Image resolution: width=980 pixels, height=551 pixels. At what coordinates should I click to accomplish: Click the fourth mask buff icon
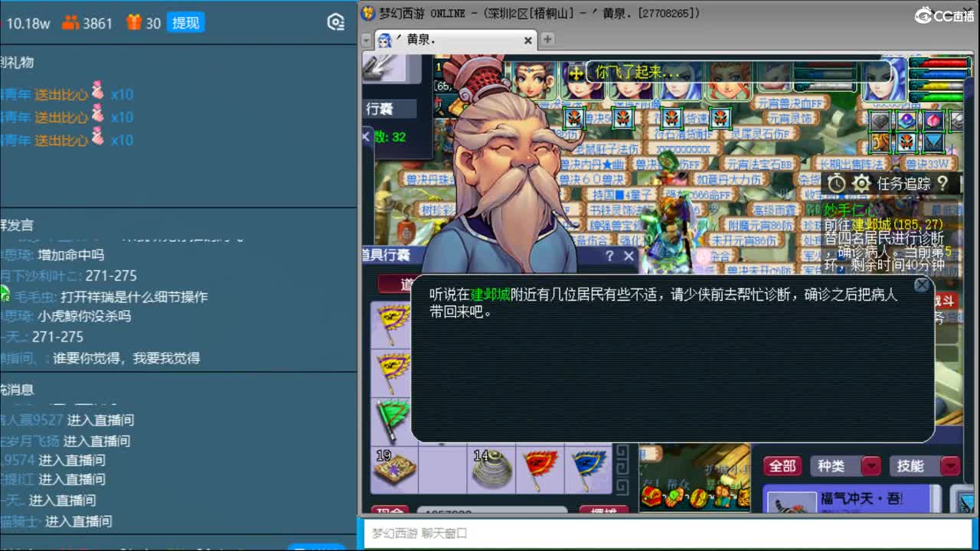click(x=720, y=118)
